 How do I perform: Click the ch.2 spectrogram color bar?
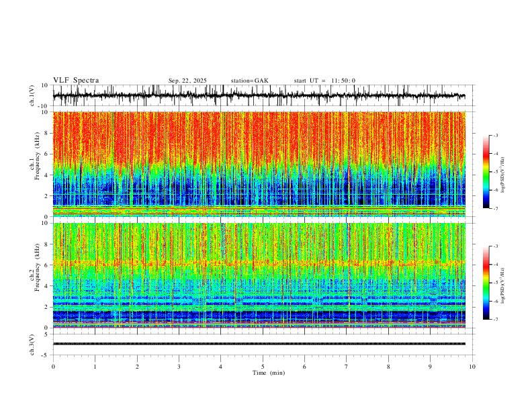(486, 283)
